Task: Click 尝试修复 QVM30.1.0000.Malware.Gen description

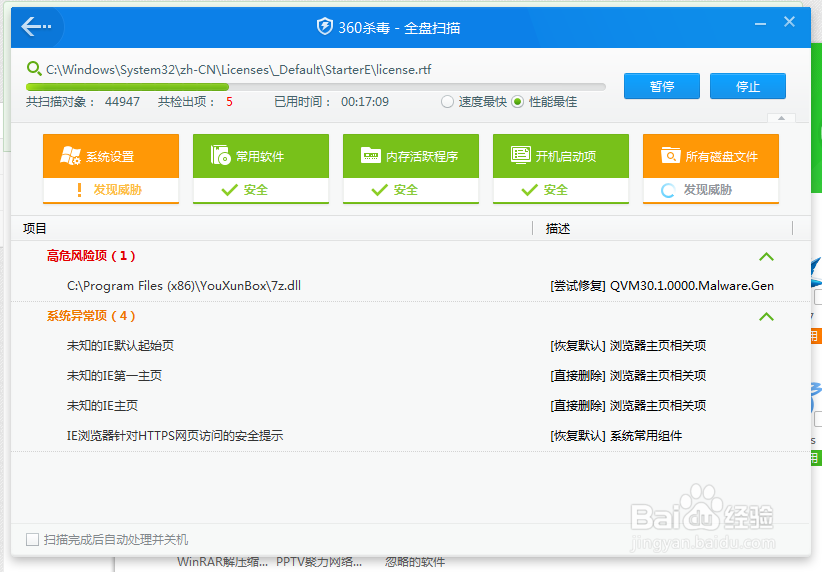Action: click(662, 286)
